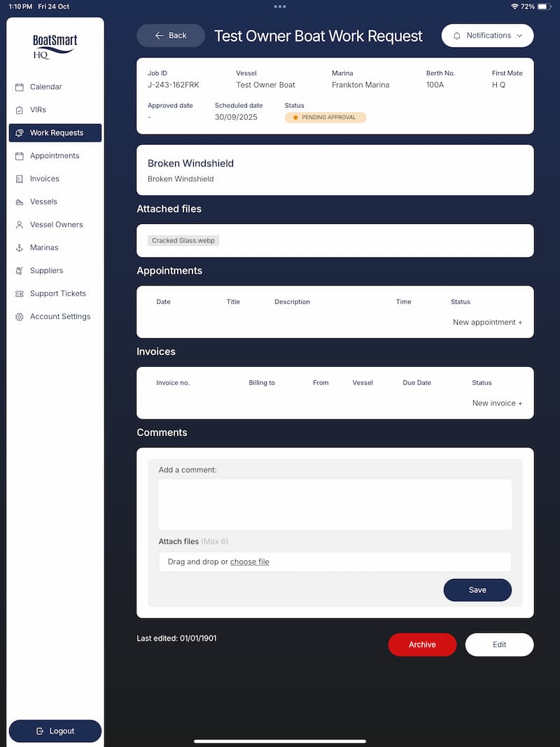Click the Vessels boat icon
The image size is (560, 747).
20,202
